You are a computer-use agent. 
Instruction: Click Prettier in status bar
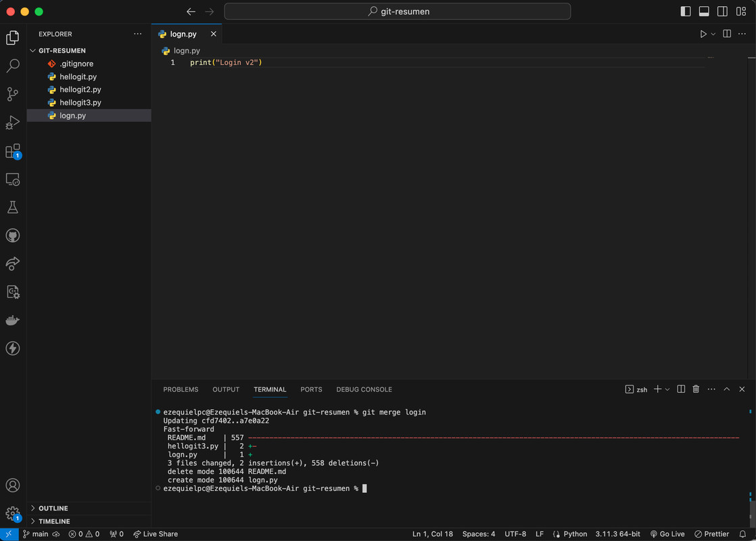(x=711, y=534)
